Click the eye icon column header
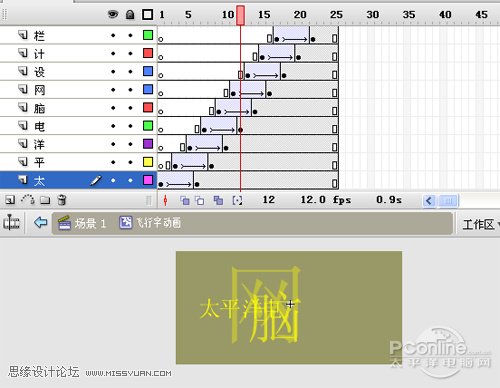 (x=113, y=14)
